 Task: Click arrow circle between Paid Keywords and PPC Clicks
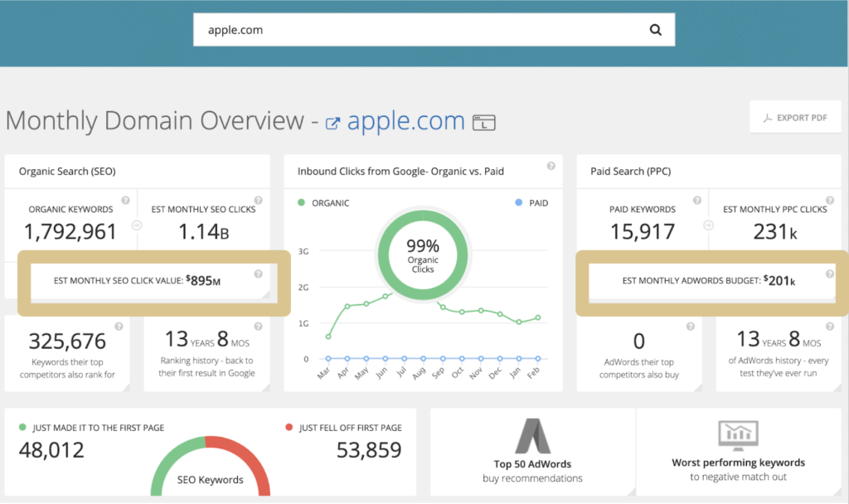708,225
